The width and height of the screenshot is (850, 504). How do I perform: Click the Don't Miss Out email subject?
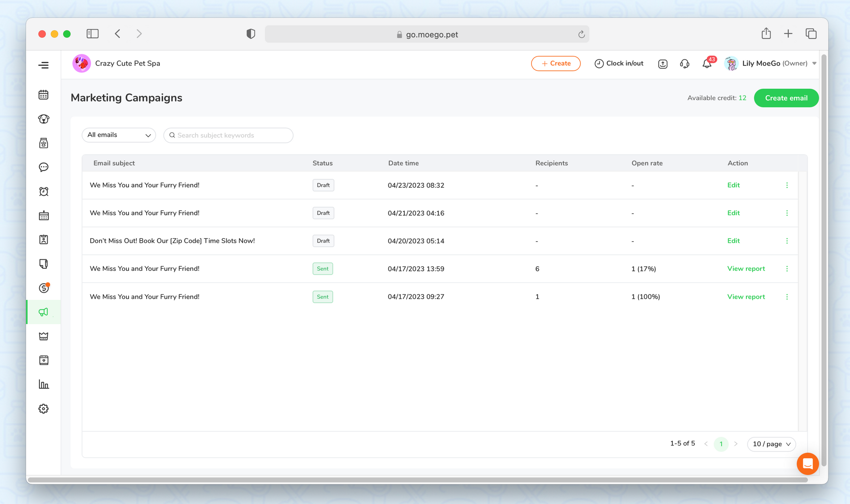(172, 241)
